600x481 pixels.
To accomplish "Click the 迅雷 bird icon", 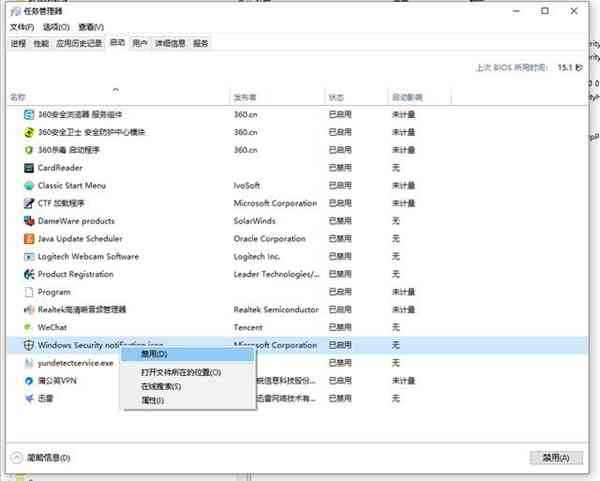I will pyautogui.click(x=29, y=398).
